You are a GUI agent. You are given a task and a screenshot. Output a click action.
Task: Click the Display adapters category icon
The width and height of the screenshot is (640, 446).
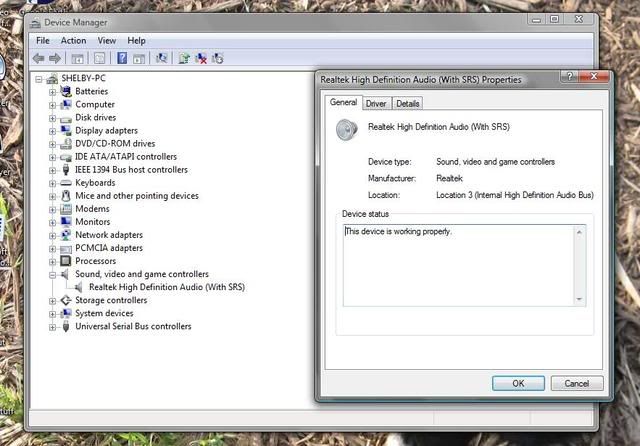tap(66, 130)
